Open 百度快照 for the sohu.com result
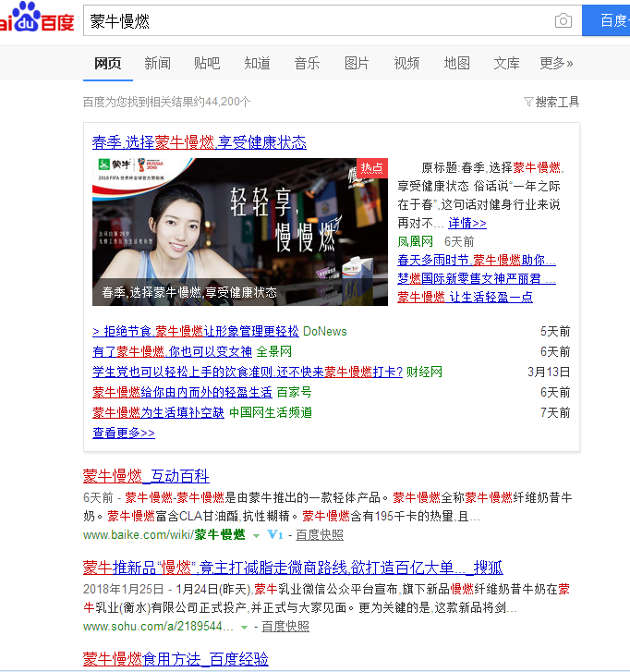630x672 pixels. 285,627
